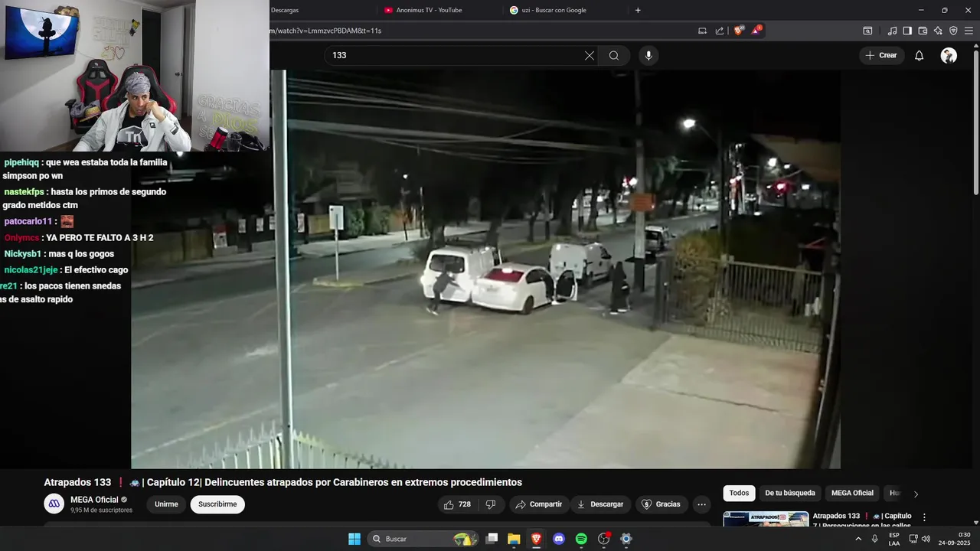The height and width of the screenshot is (551, 980).
Task: Click the video title Atrapados 133 Capítulo 12
Action: point(283,482)
